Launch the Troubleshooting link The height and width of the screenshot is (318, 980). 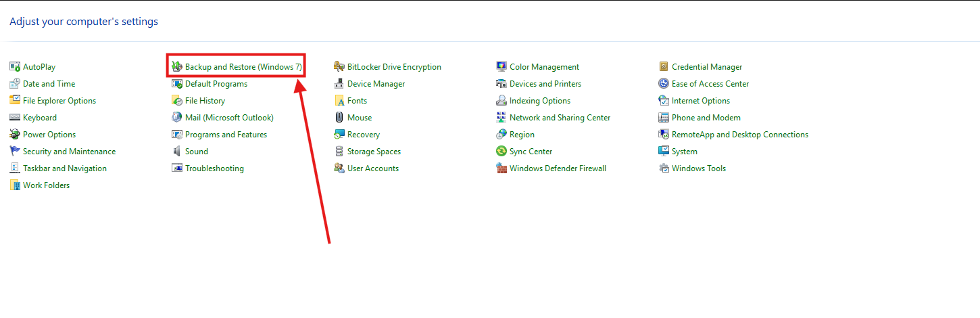pos(214,168)
